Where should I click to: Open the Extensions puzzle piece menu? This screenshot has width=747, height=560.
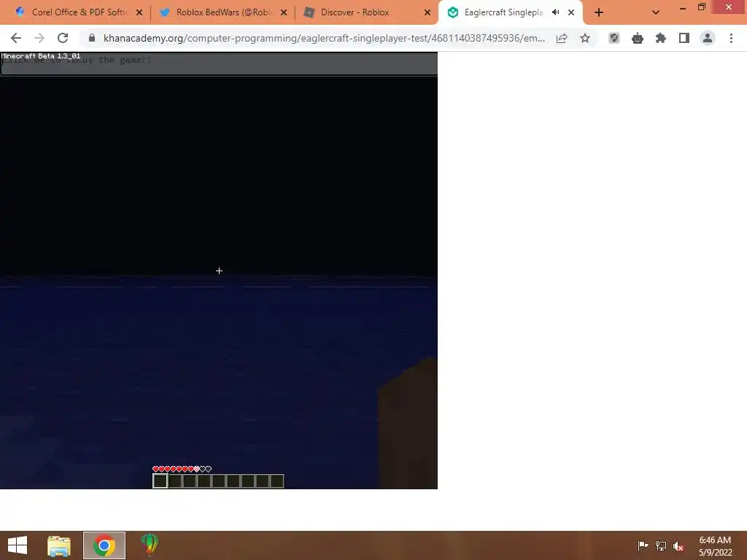[x=661, y=38]
